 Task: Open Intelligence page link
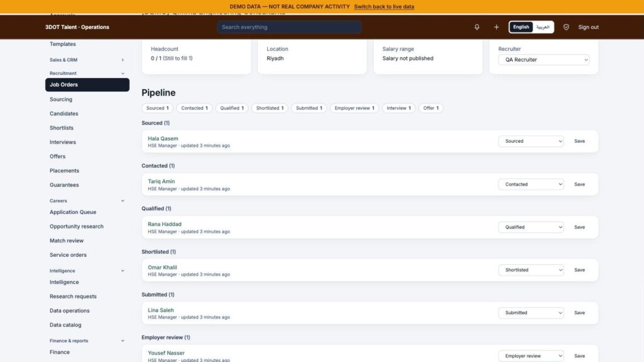(x=64, y=282)
